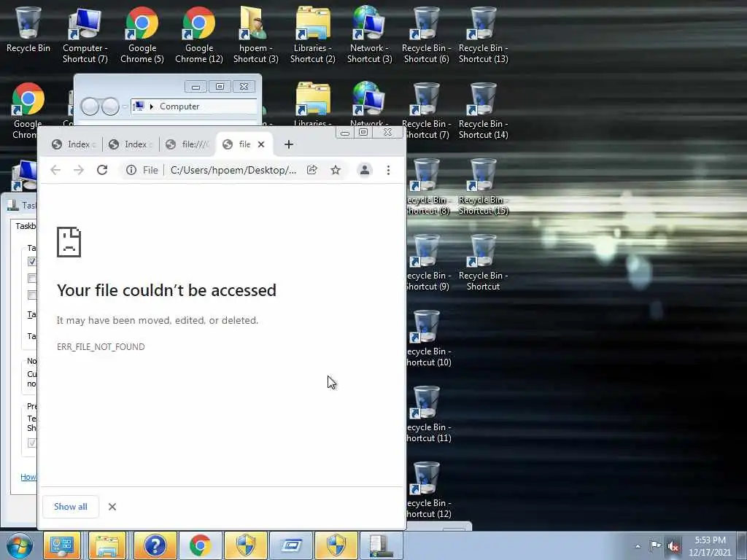This screenshot has width=747, height=560.
Task: Open the Control Panel taskbar icon
Action: coord(63,545)
